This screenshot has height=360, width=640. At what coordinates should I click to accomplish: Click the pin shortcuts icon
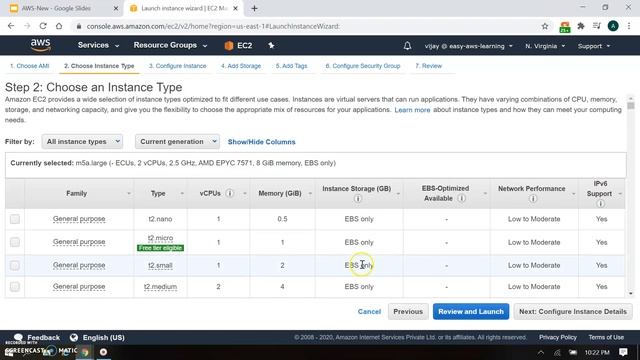271,45
